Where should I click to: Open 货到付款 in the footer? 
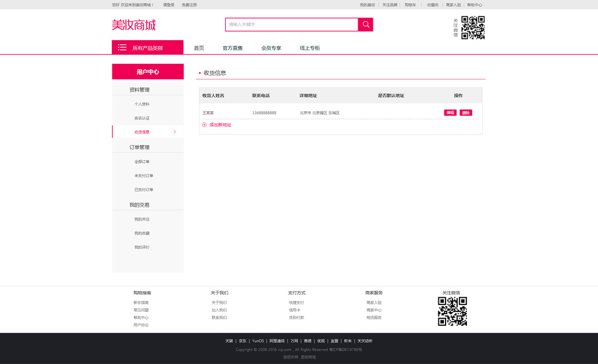coord(296,317)
